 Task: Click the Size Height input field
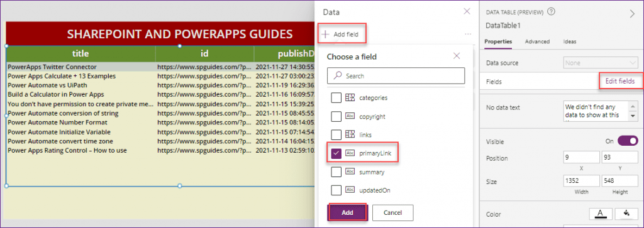coord(619,181)
